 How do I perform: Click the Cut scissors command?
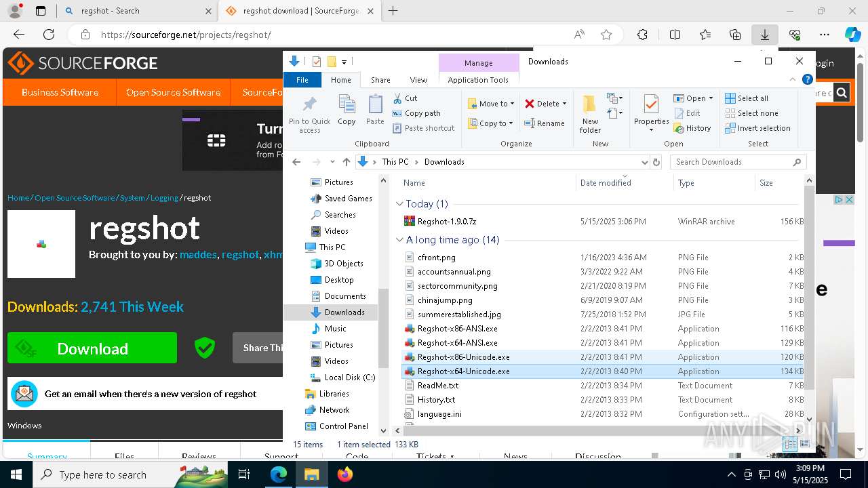pyautogui.click(x=405, y=98)
